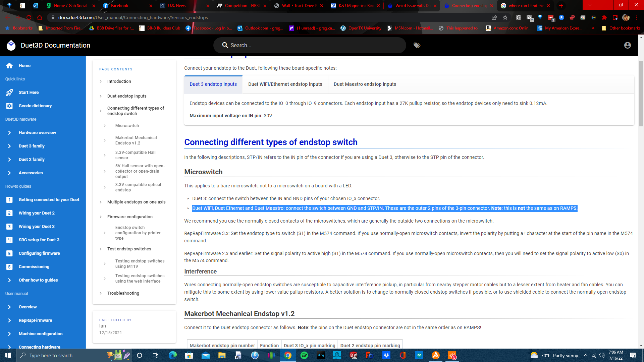Expand Duet 3 family section
Viewport: 644px width, 362px height.
pyautogui.click(x=9, y=146)
